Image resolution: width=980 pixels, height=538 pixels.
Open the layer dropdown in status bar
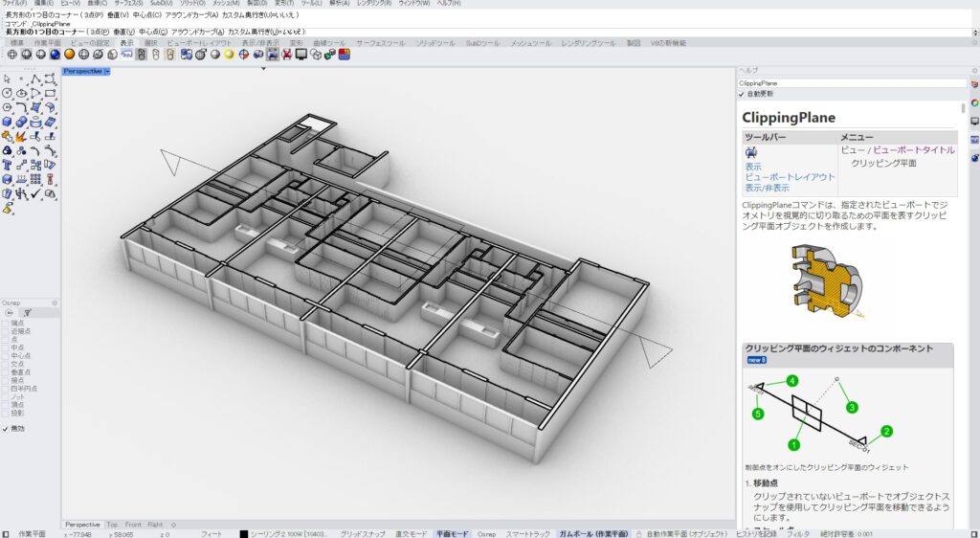point(283,533)
